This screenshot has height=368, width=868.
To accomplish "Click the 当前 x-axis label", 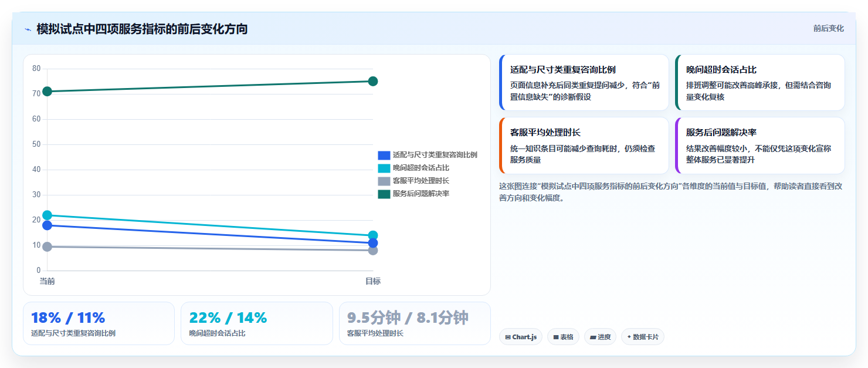I will [47, 281].
